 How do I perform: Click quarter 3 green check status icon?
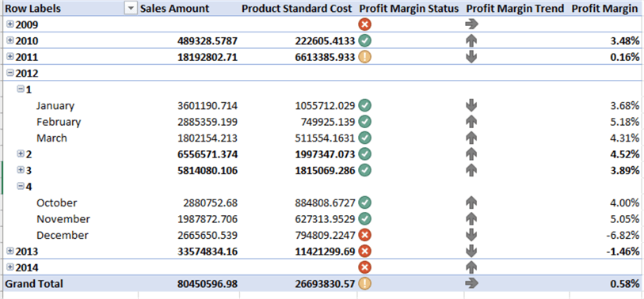pyautogui.click(x=364, y=170)
